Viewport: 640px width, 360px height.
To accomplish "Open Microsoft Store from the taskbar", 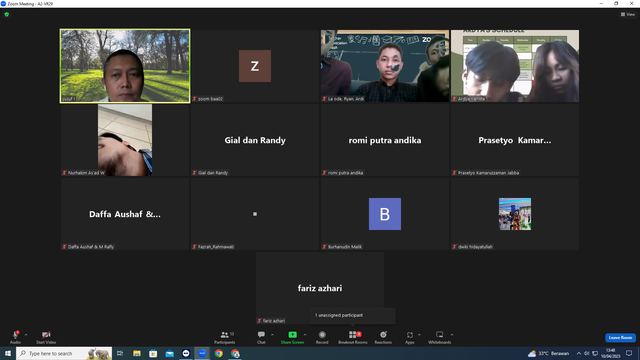I will point(153,353).
